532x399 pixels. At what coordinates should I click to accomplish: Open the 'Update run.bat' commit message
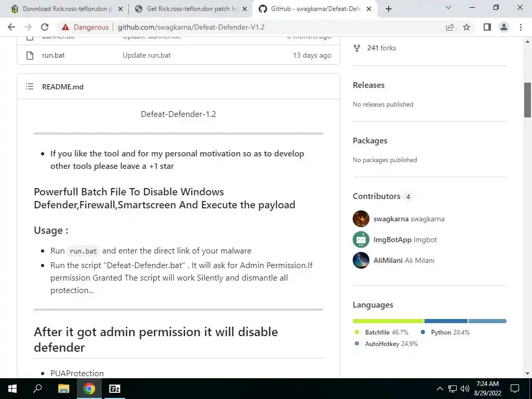(147, 55)
